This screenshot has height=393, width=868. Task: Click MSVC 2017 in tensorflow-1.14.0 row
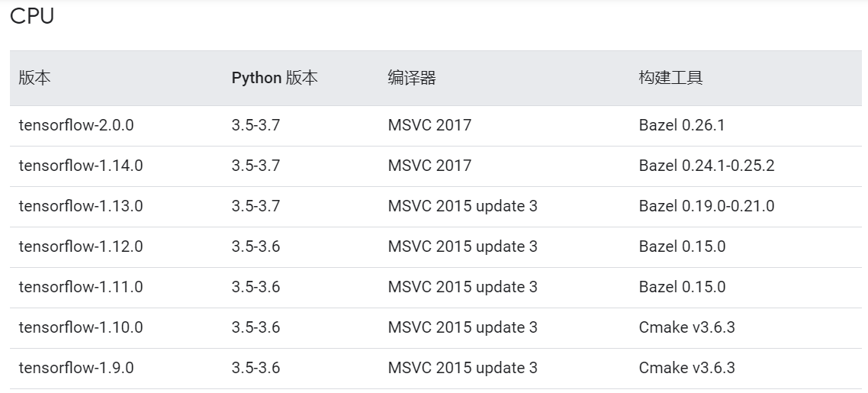tap(429, 166)
